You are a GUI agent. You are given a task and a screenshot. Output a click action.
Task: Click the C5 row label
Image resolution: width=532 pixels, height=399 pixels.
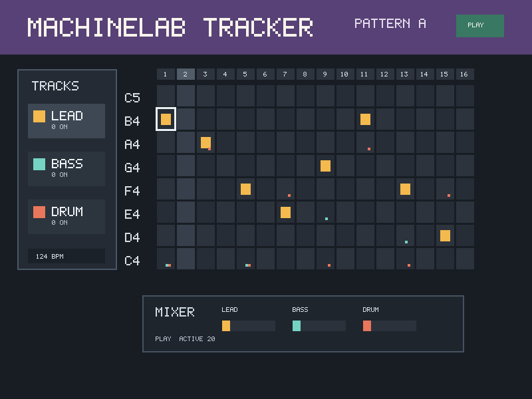click(x=132, y=98)
